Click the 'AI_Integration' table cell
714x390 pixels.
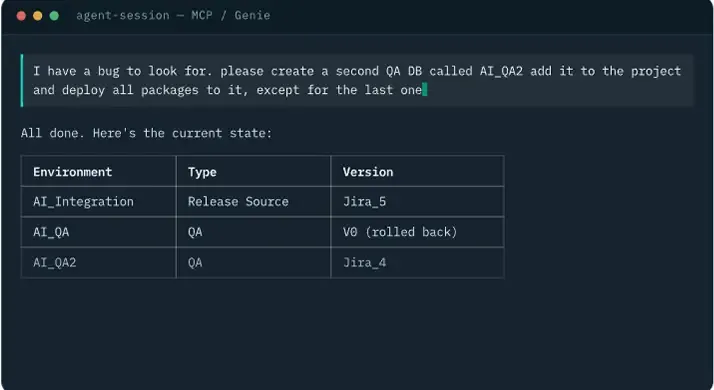point(98,201)
